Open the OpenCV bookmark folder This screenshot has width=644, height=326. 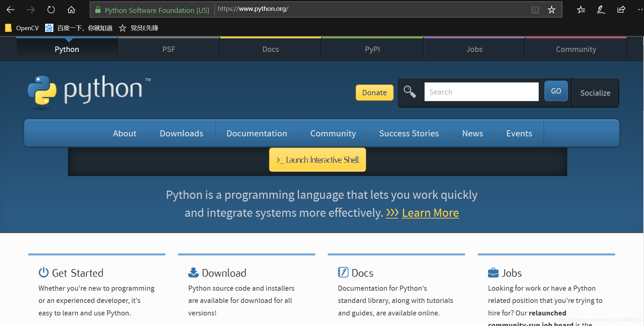(22, 28)
